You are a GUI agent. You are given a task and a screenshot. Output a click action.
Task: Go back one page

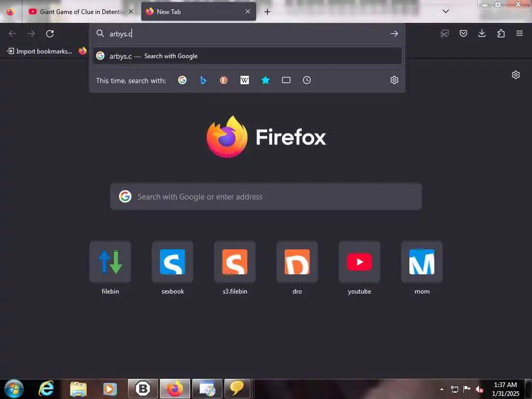[12, 34]
